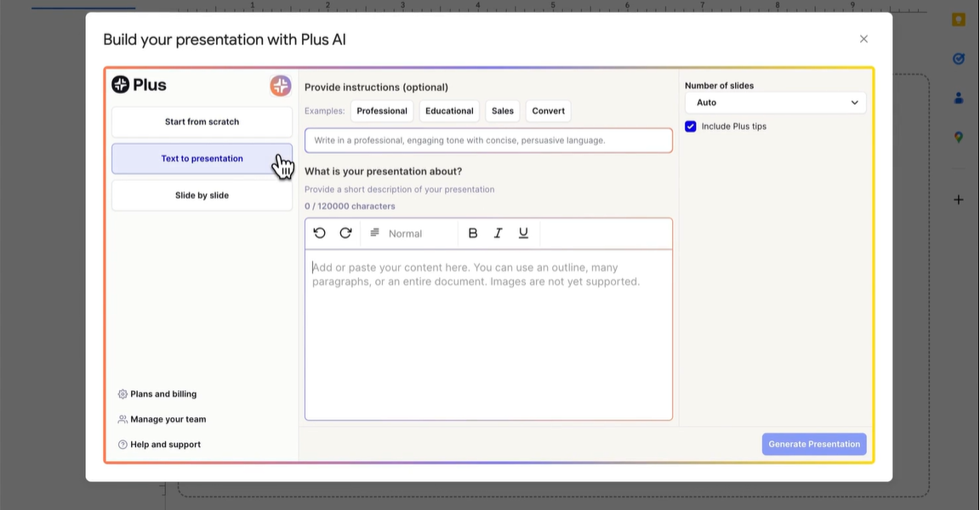Apply Italic formatting
This screenshot has height=510, width=980.
498,232
